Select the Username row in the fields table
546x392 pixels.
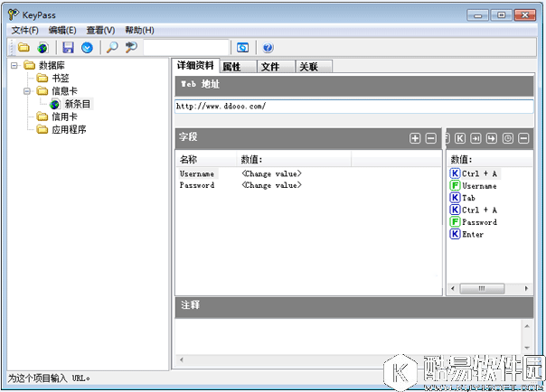coord(197,173)
